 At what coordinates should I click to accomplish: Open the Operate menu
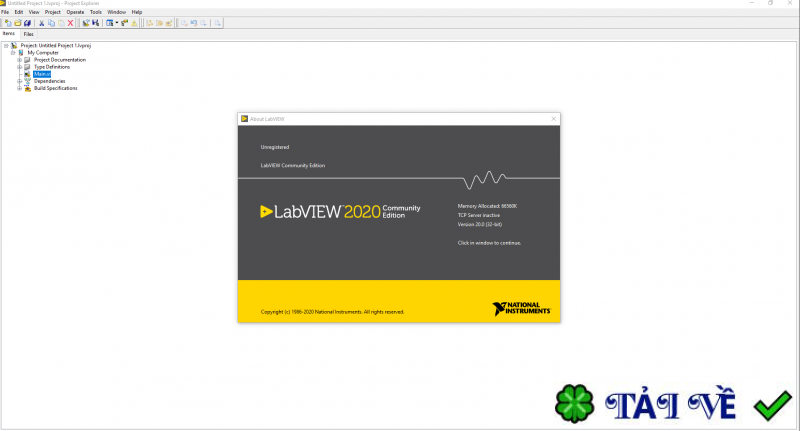pyautogui.click(x=76, y=12)
